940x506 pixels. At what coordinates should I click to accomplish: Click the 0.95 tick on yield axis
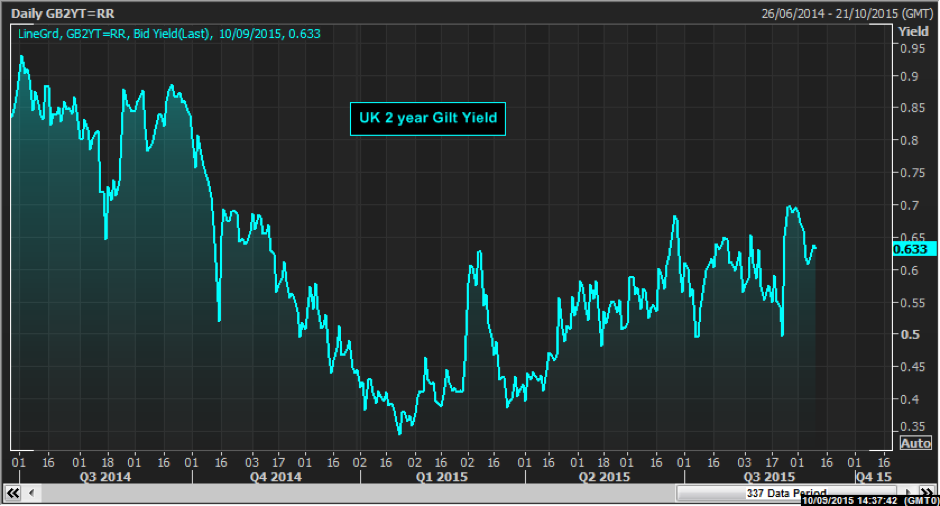[910, 77]
